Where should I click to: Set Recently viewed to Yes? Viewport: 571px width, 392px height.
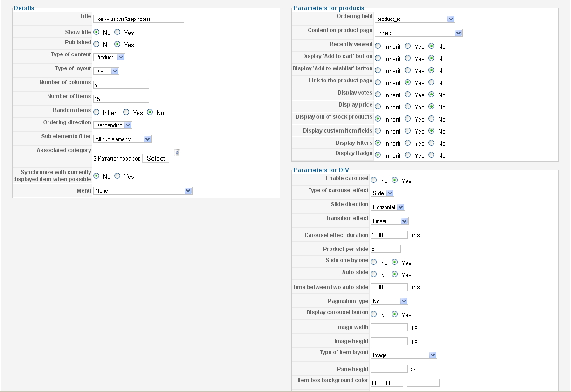[x=408, y=46]
